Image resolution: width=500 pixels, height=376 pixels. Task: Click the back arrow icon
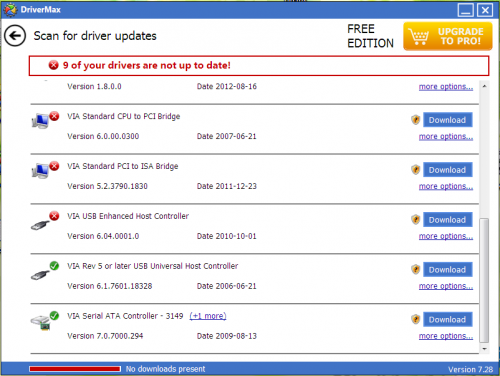15,36
